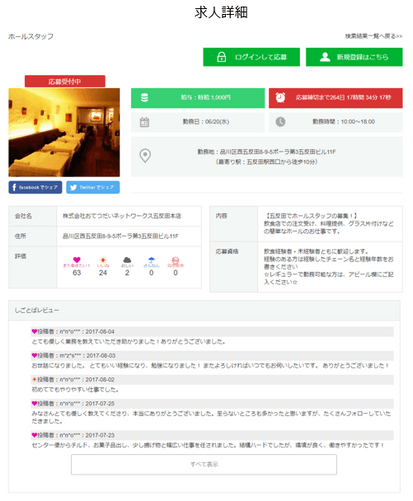
Task: Click sun icon on 2017-08-02 review
Action: tap(34, 379)
